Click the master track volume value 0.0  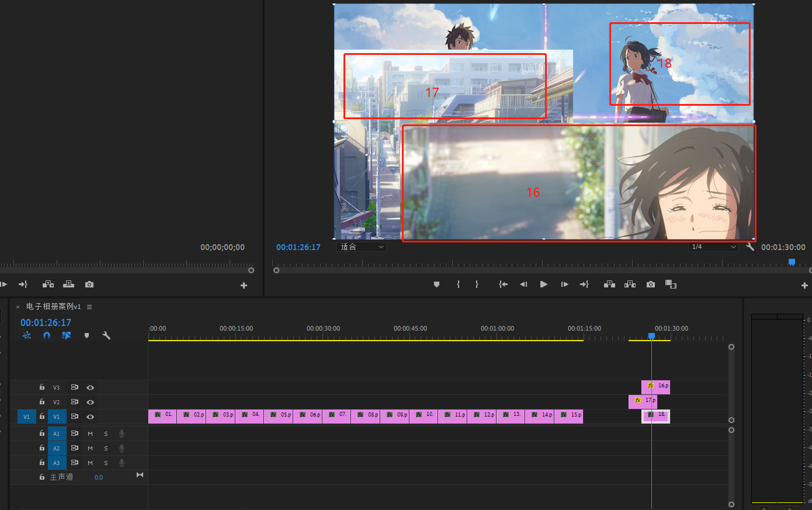[x=99, y=477]
